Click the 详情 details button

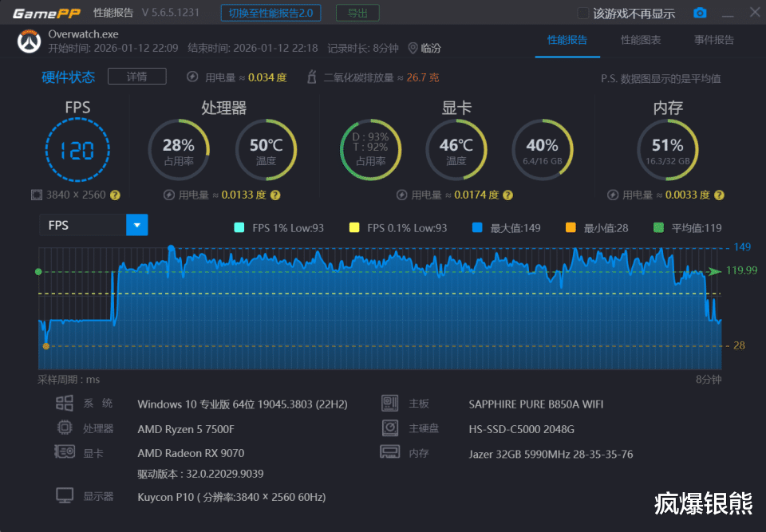[x=136, y=77]
